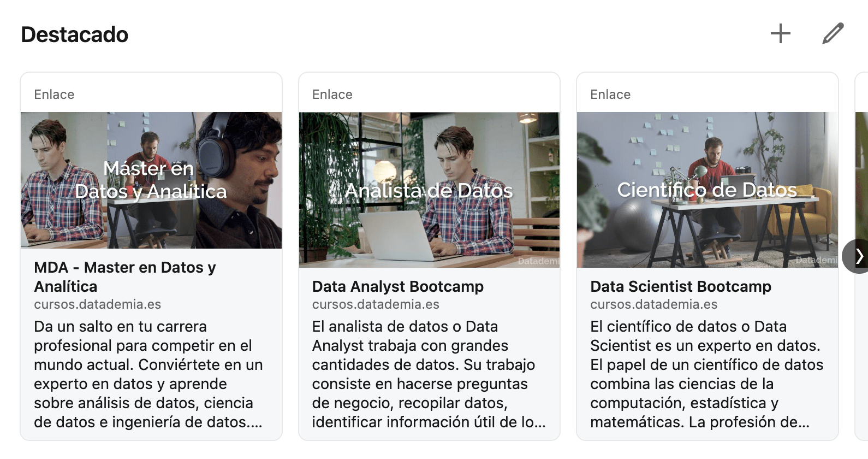Select the Enlace label on the Data Analyst card

[x=332, y=94]
